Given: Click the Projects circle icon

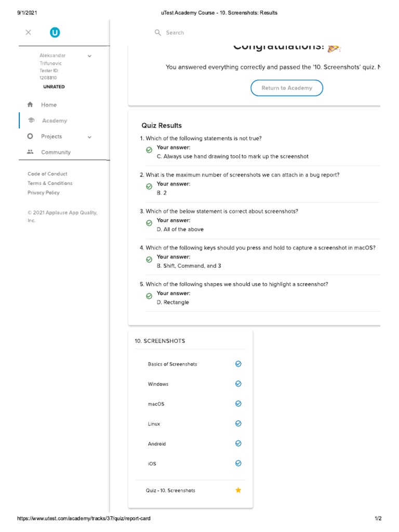Looking at the screenshot, I should tap(30, 136).
